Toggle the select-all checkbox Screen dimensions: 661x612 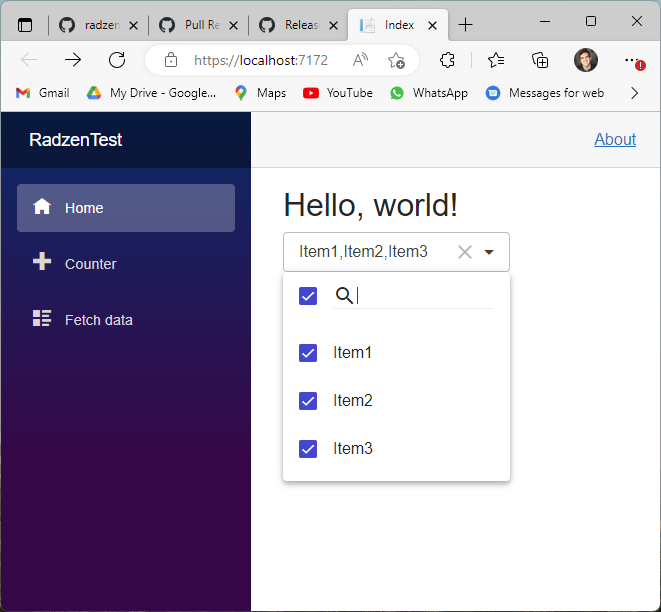308,295
